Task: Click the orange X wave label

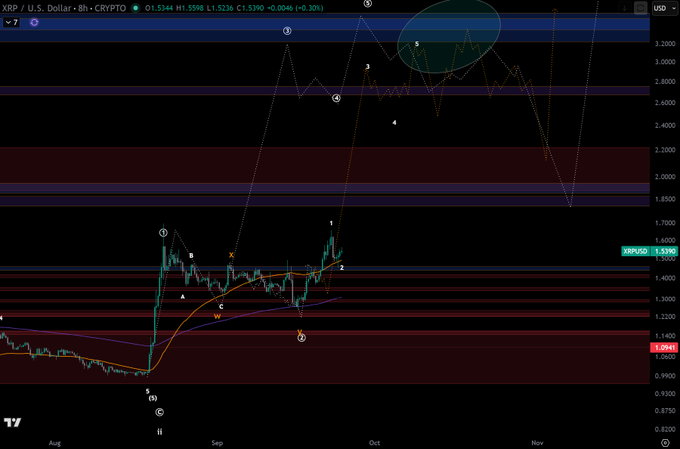Action: pyautogui.click(x=231, y=255)
